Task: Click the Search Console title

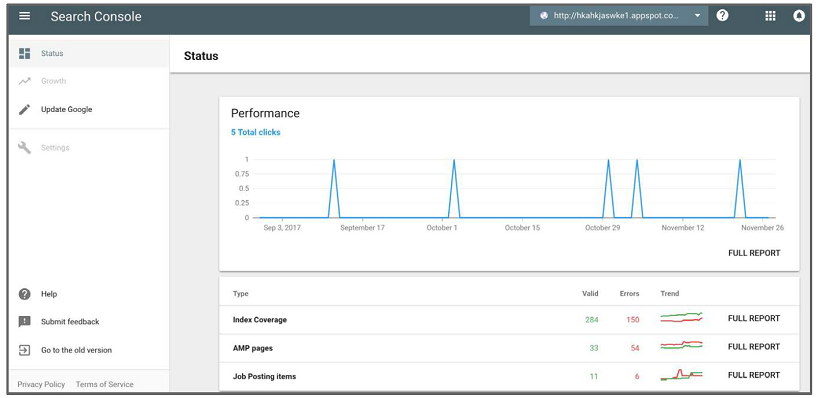Action: tap(96, 16)
